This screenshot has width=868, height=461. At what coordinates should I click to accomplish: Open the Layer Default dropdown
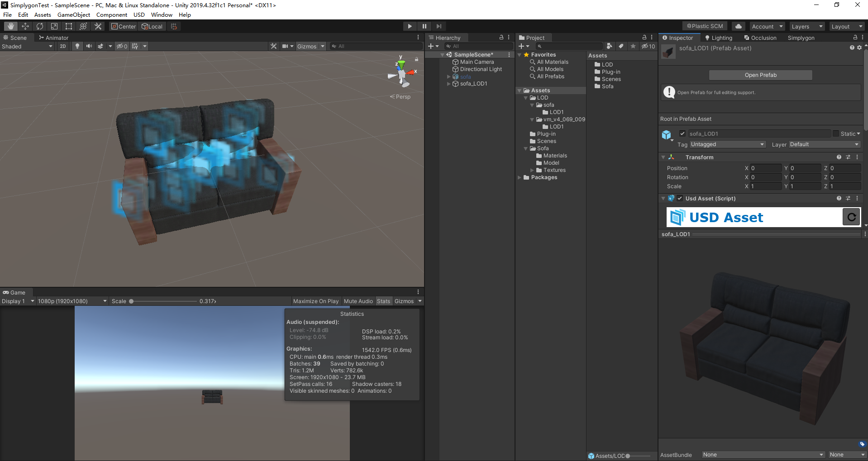coord(824,144)
